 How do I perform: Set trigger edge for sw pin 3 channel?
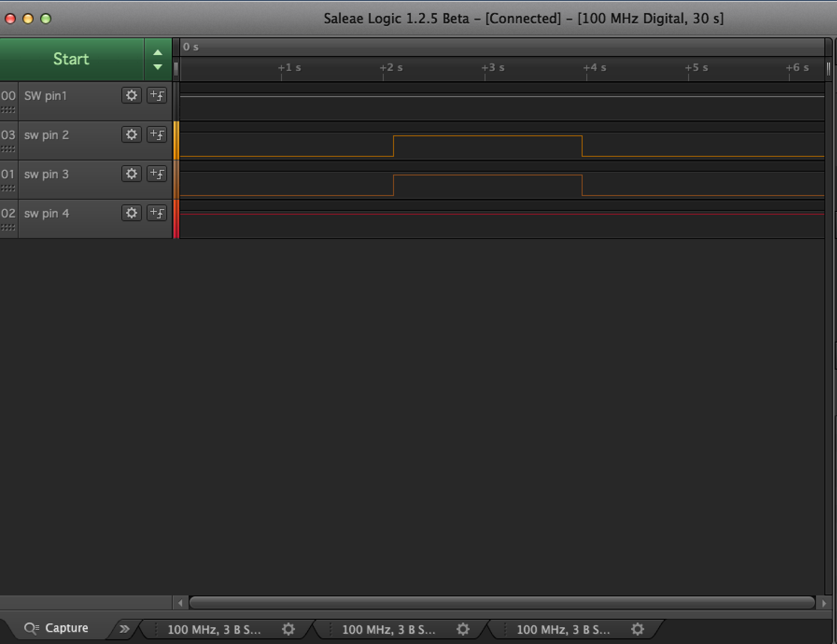click(x=157, y=174)
